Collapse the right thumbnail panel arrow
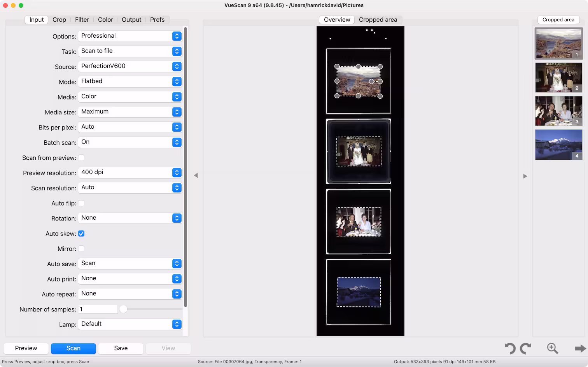The width and height of the screenshot is (588, 367). pos(525,176)
